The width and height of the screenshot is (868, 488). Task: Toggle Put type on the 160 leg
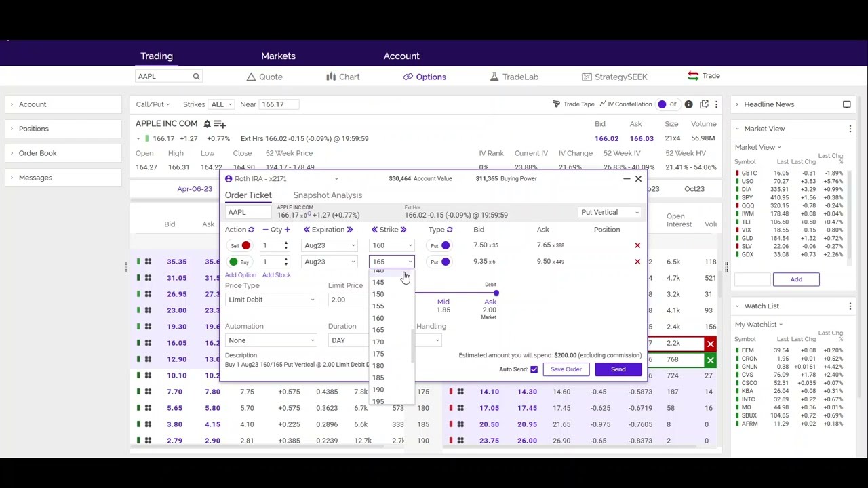tap(439, 245)
